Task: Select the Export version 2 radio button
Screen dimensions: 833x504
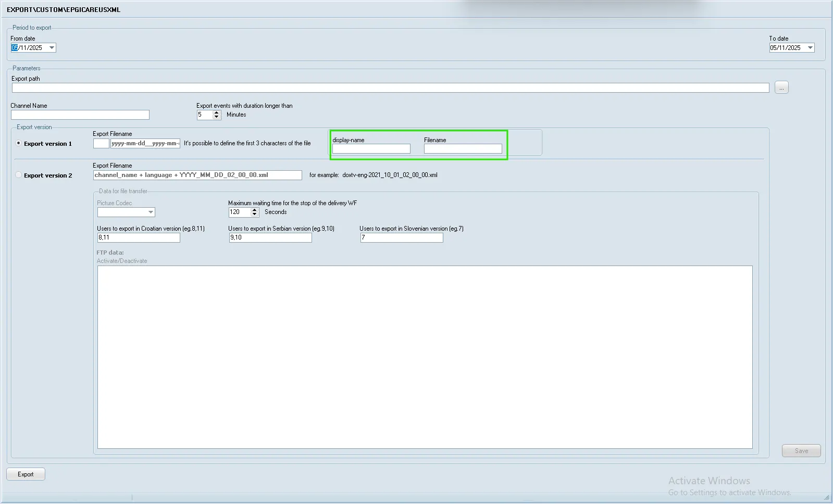Action: point(19,175)
